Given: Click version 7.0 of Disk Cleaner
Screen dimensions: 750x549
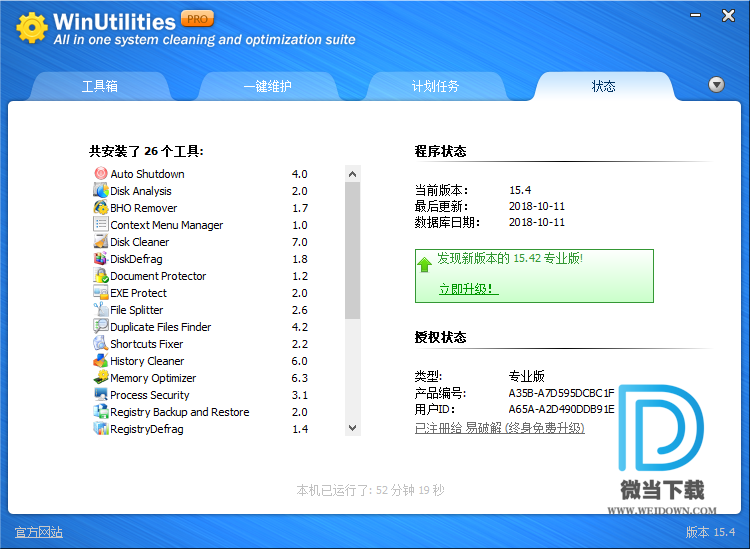Looking at the screenshot, I should tap(299, 242).
